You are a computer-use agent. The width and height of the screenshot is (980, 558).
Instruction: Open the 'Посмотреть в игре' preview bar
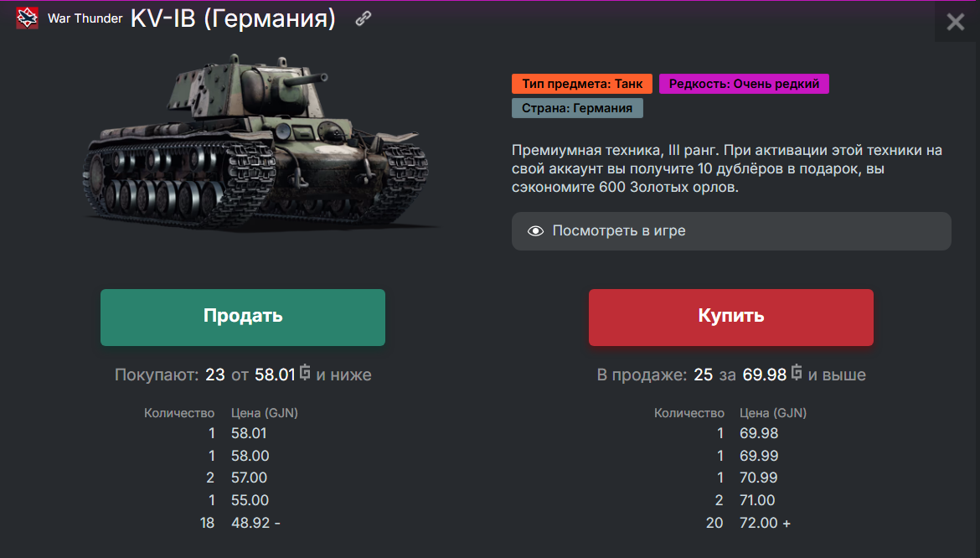click(731, 231)
